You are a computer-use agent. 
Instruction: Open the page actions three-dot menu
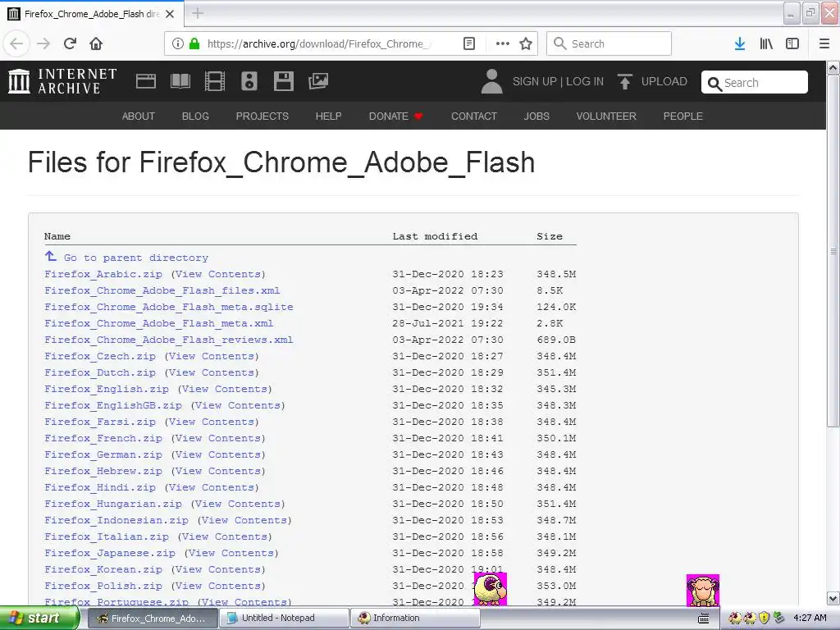[x=503, y=43]
